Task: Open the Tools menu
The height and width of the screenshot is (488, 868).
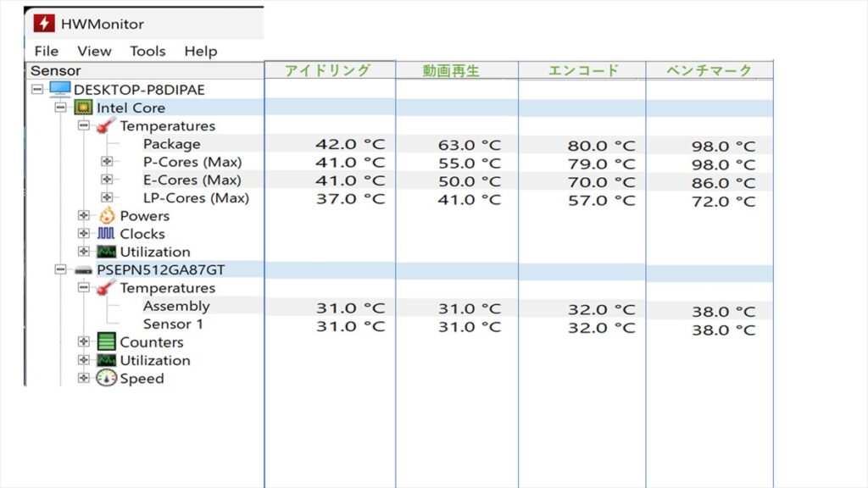Action: coord(147,51)
